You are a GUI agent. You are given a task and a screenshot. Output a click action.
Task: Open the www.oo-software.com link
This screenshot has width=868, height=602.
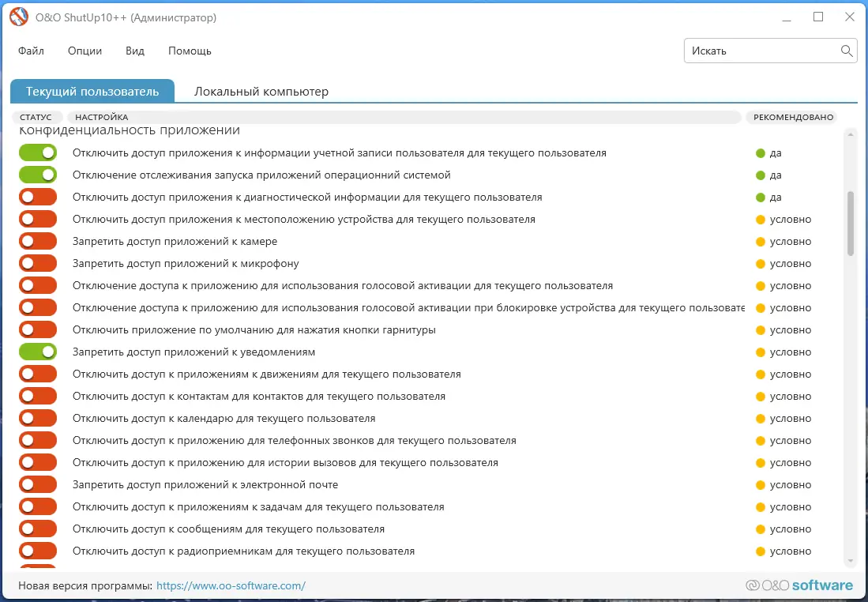point(231,586)
